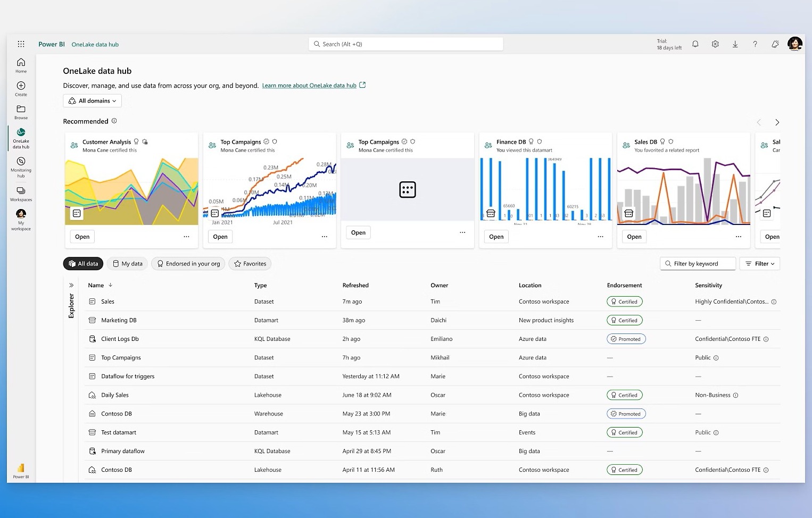Click 'Dataflow for triggers' row name

pyautogui.click(x=128, y=377)
